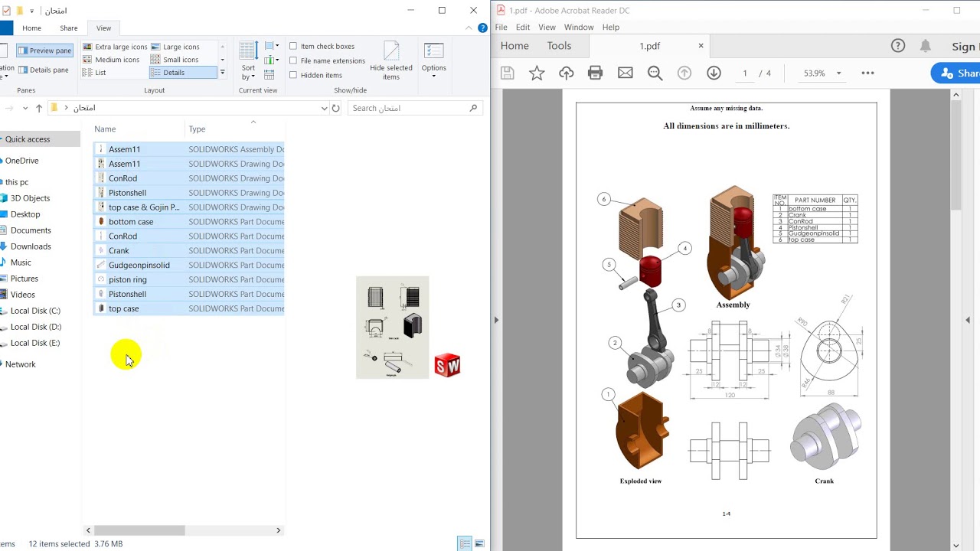This screenshot has height=551, width=980.
Task: Open the zoom level dropdown in Acrobat
Action: [838, 73]
